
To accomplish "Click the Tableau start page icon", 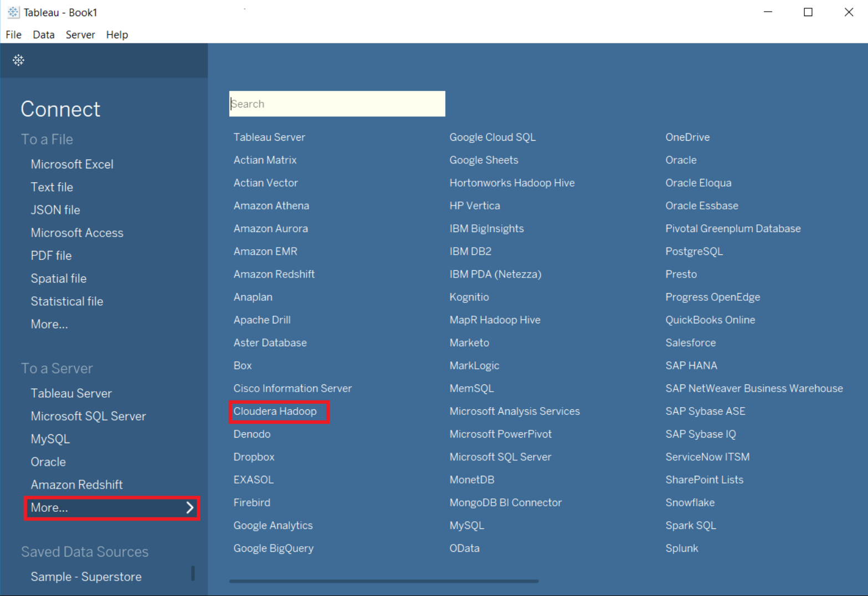I will tap(18, 60).
